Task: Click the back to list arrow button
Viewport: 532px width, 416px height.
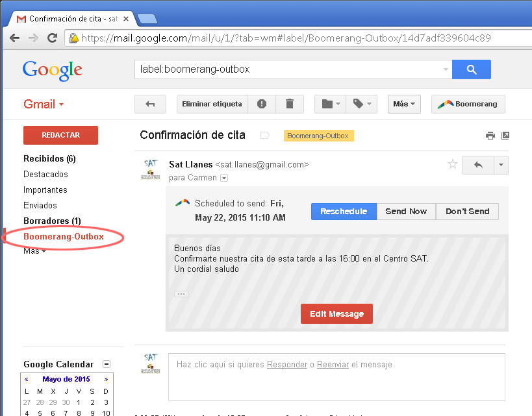Action: pyautogui.click(x=150, y=104)
